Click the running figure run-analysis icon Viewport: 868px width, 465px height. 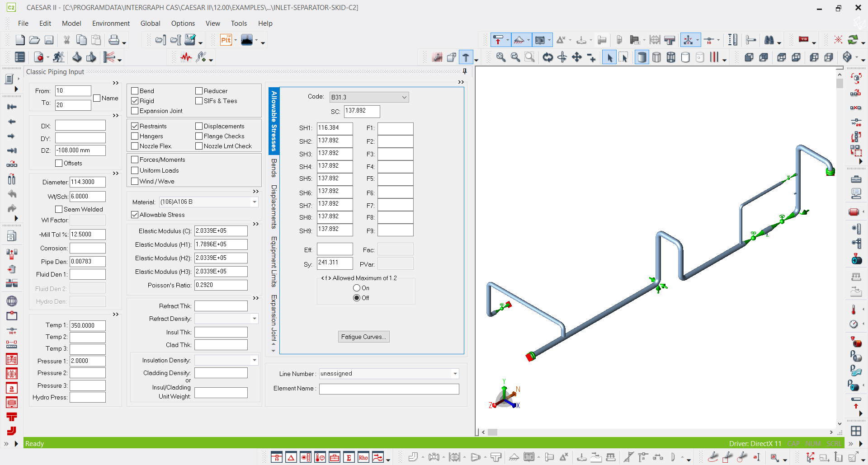58,57
